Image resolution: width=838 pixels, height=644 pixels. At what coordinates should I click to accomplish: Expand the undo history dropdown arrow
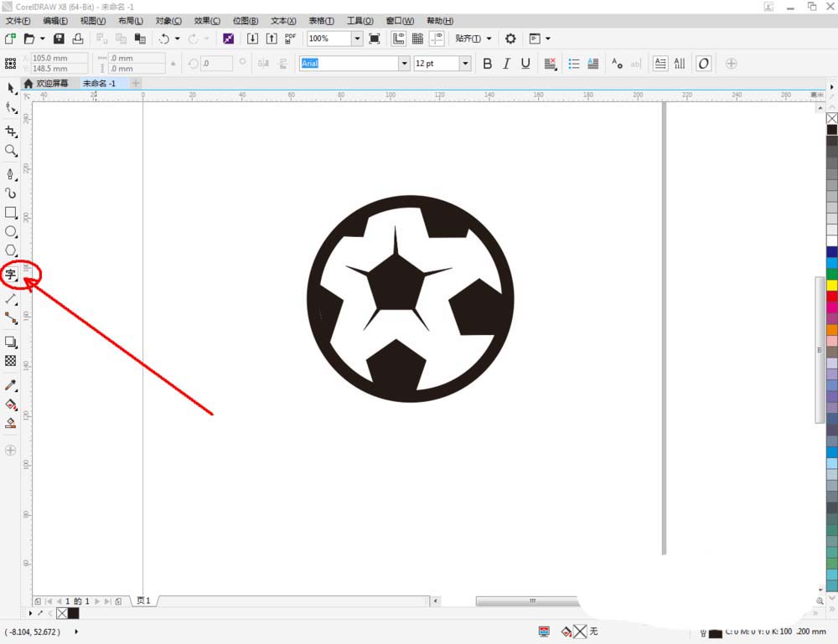click(x=178, y=39)
